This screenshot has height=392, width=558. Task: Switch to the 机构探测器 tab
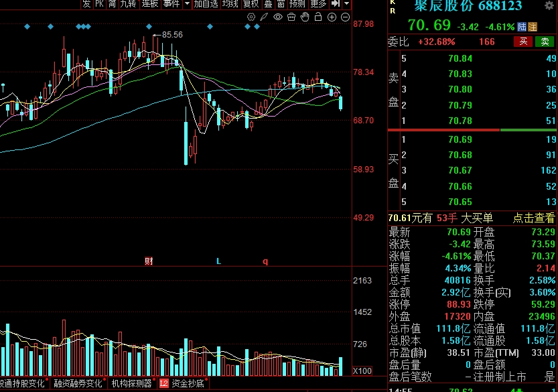pyautogui.click(x=132, y=383)
